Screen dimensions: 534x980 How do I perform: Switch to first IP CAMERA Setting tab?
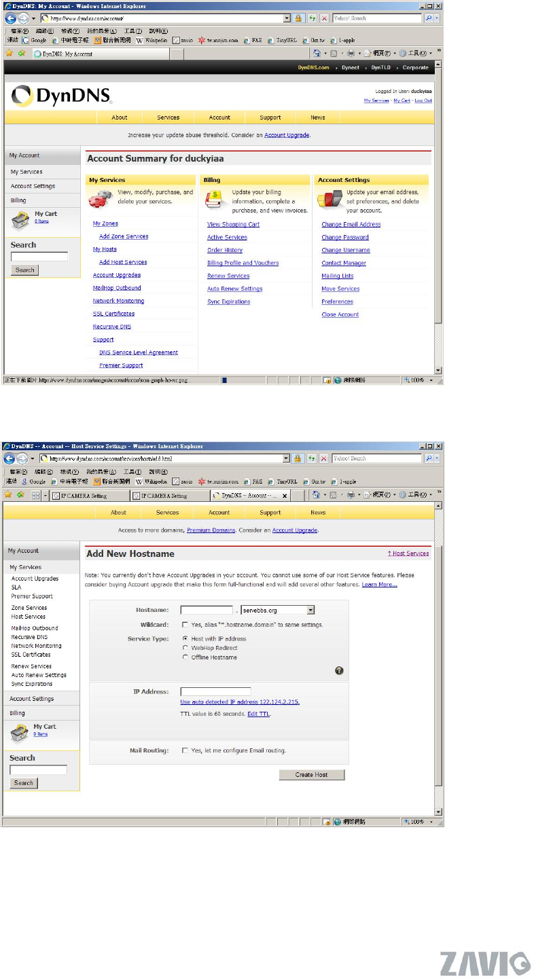click(90, 496)
